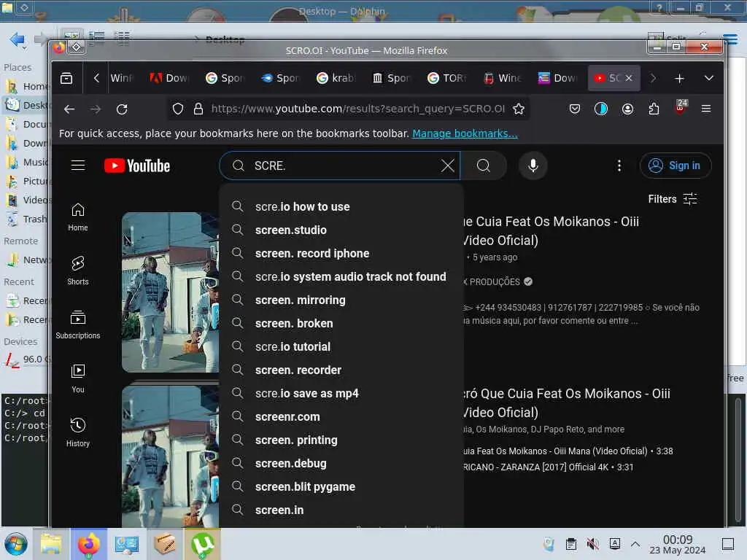The width and height of the screenshot is (747, 560).
Task: Select suggestion scre.io how to use
Action: point(341,206)
